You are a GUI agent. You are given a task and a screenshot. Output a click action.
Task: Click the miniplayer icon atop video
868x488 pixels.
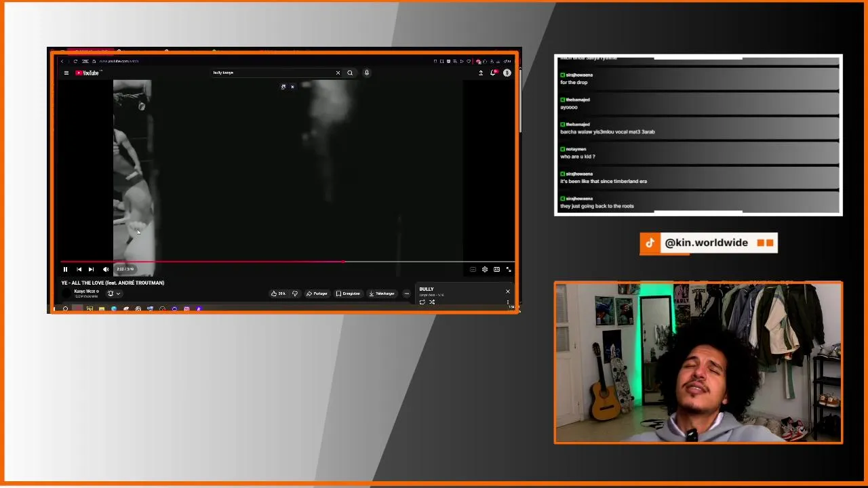[283, 87]
